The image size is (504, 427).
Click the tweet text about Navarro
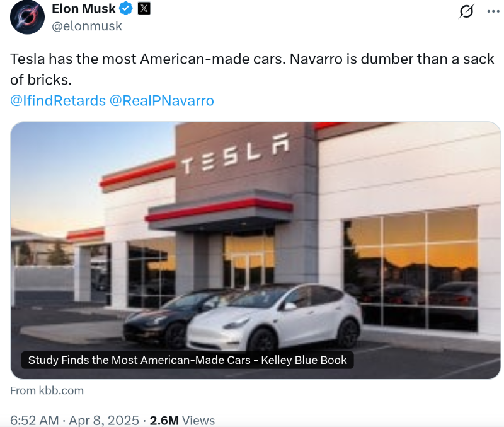(252, 69)
